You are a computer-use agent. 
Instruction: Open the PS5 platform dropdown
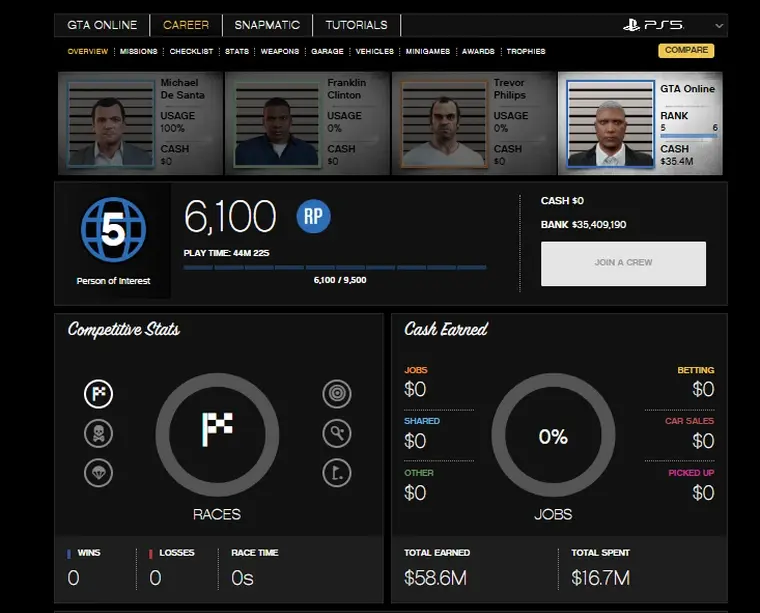pos(671,25)
